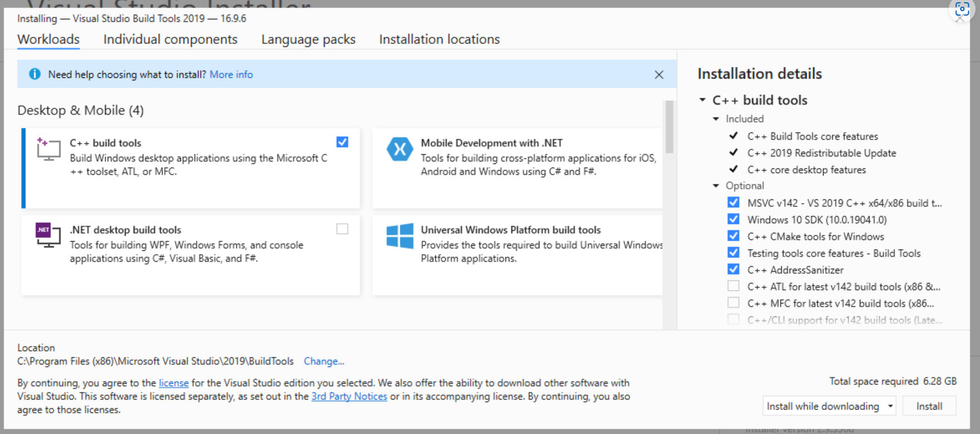Collapse the Included components group
Image resolution: width=980 pixels, height=434 pixels.
[716, 119]
